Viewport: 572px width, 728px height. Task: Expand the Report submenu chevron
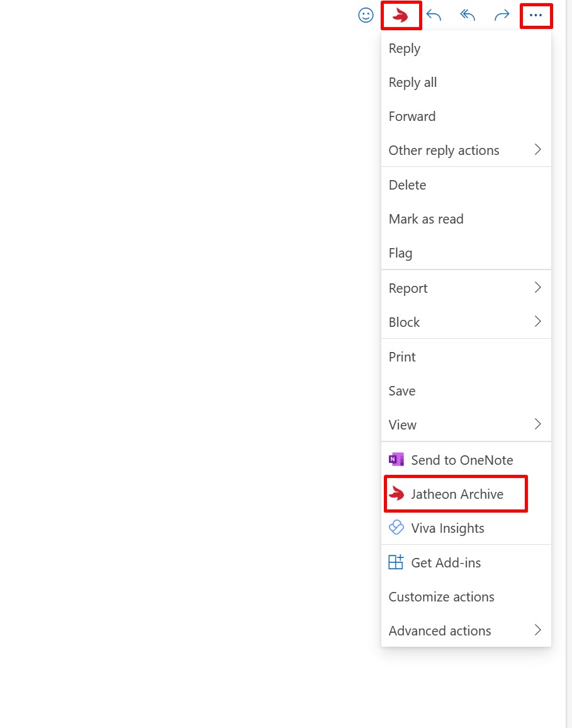click(537, 288)
